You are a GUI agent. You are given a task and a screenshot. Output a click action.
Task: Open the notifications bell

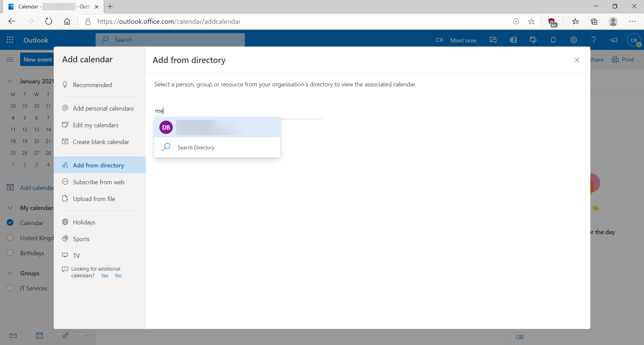click(x=553, y=40)
